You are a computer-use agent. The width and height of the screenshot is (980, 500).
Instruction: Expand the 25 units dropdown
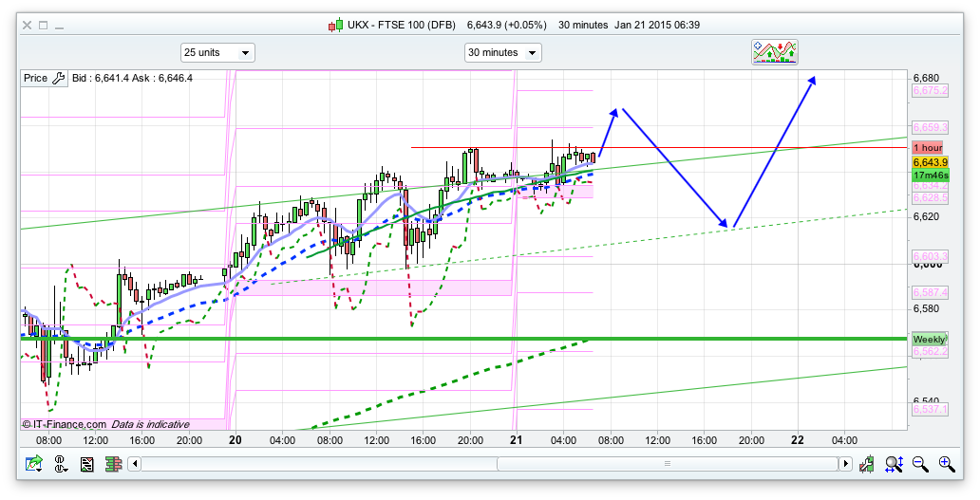click(x=217, y=52)
